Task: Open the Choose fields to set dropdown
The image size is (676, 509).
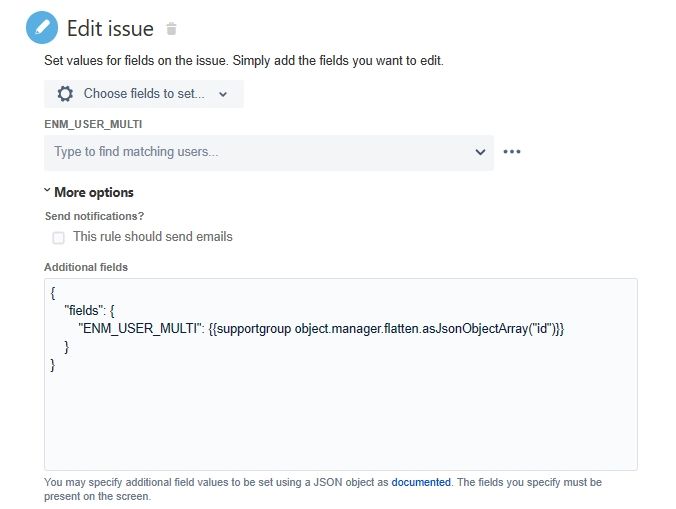Action: [144, 94]
